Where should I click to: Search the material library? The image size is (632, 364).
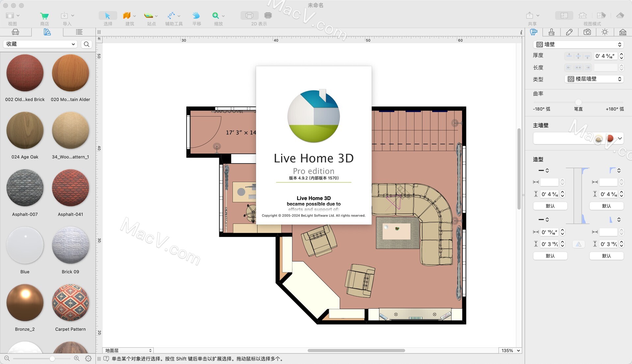(x=87, y=44)
